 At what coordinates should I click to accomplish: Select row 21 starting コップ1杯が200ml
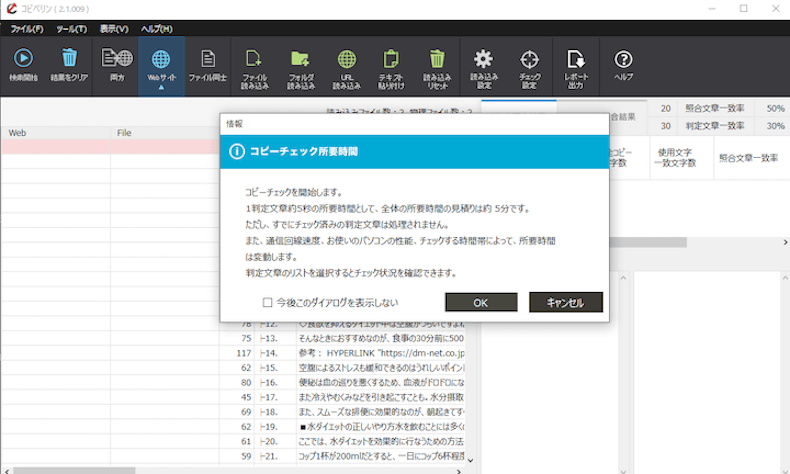coord(381,456)
